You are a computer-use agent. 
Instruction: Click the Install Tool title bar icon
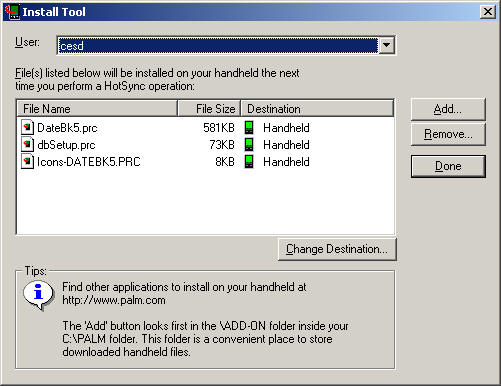click(12, 11)
